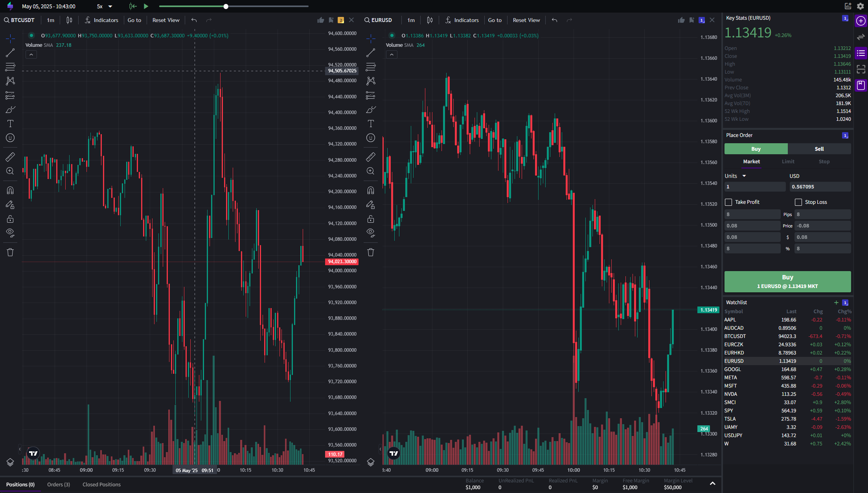This screenshot has height=493, width=868.
Task: Toggle lock all drawings in BTCUSDT chart
Action: tap(10, 219)
